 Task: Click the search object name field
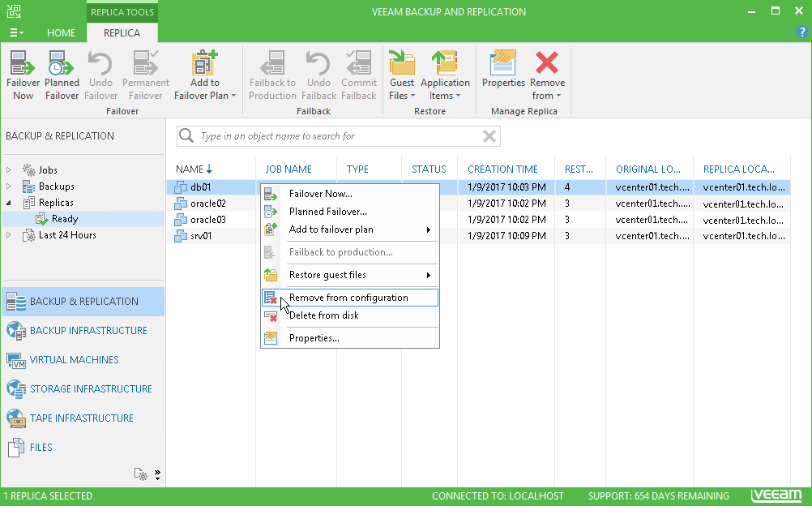tap(340, 136)
